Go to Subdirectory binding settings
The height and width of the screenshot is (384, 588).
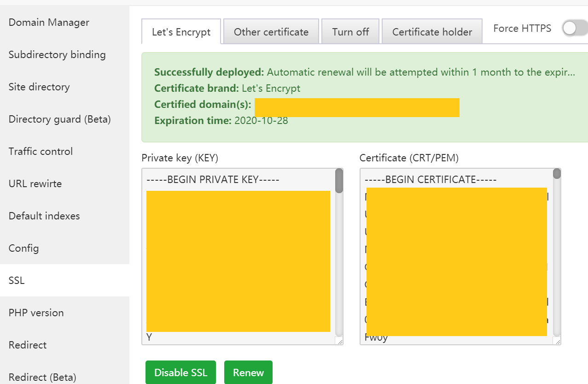pyautogui.click(x=57, y=54)
